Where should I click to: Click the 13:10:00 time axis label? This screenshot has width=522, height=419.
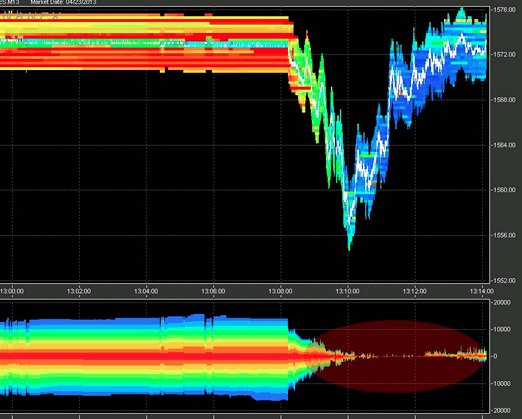(348, 291)
